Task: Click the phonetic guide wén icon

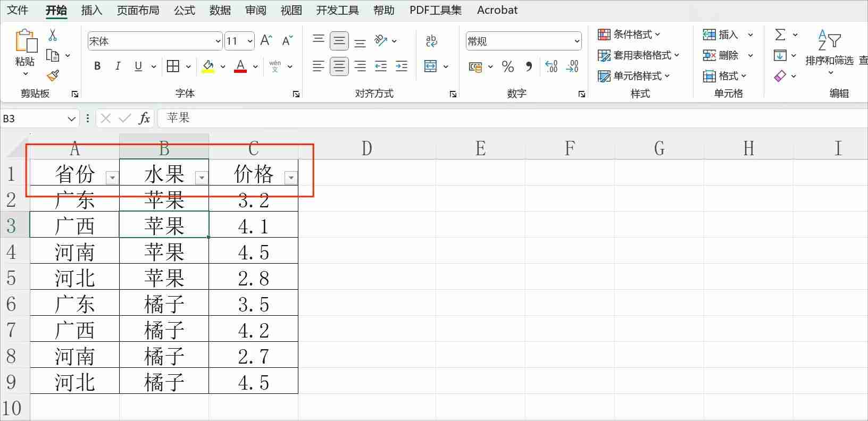Action: point(275,66)
